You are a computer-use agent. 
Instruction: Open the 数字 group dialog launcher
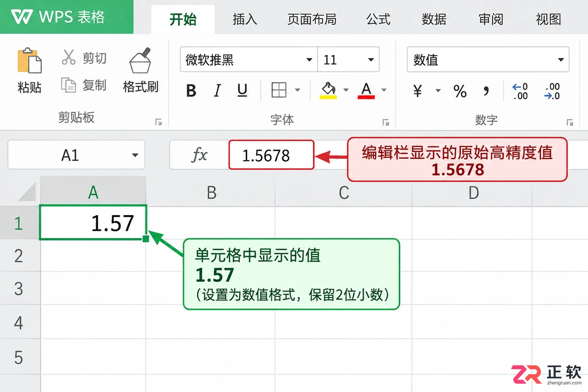[x=570, y=122]
